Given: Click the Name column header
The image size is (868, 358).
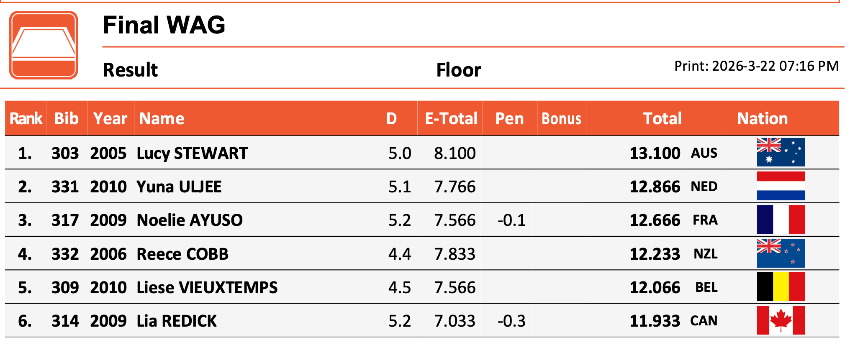Looking at the screenshot, I should (x=162, y=119).
